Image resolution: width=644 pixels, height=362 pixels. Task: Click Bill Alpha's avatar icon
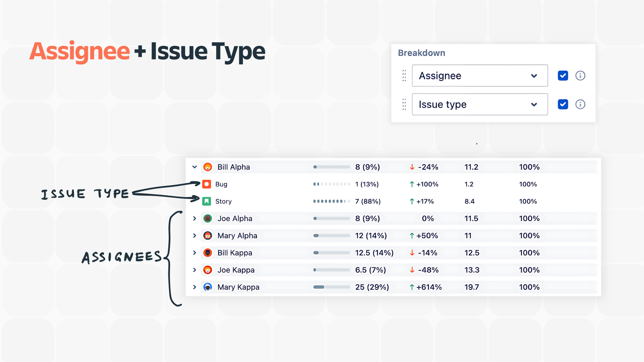[x=208, y=167]
